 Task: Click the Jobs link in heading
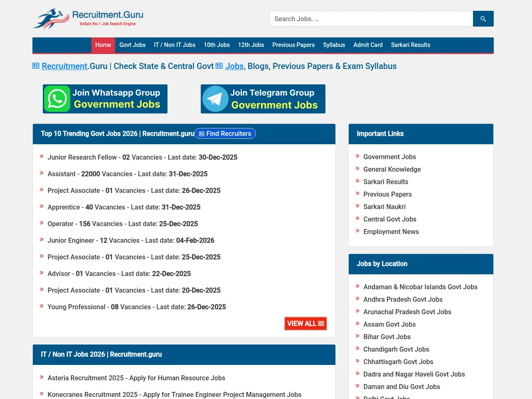coord(234,66)
